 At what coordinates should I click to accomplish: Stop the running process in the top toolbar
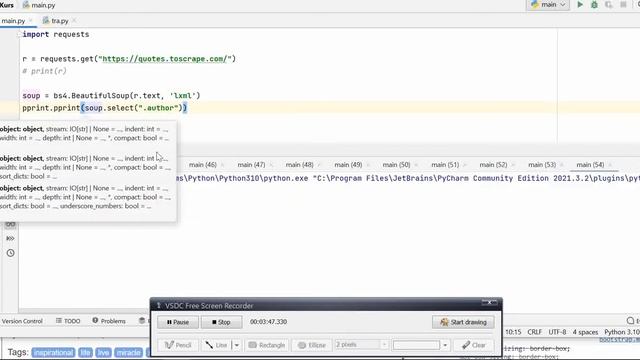coord(623,5)
